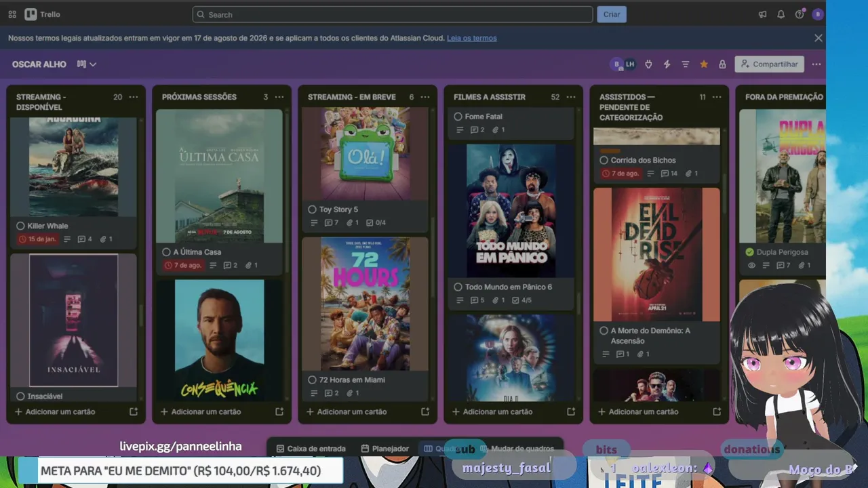Create from template in Assistidos list

[717, 411]
